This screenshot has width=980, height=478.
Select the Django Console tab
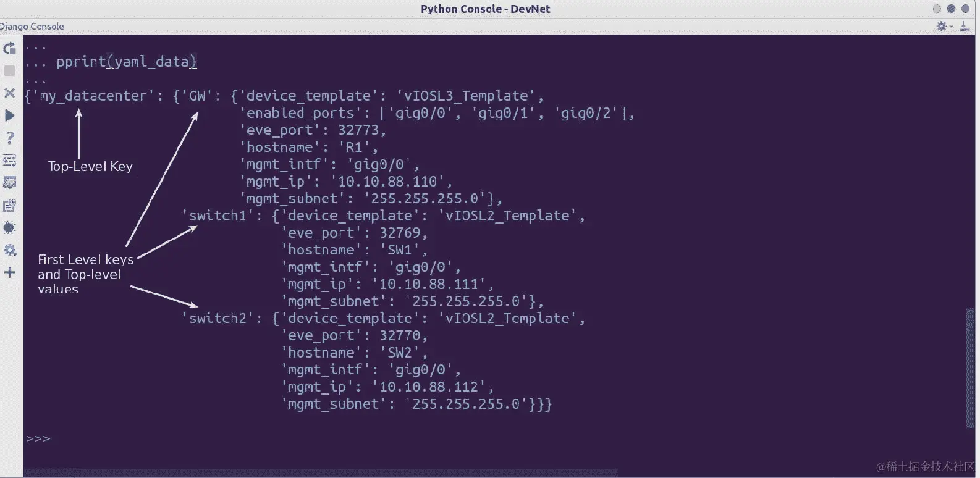(32, 26)
